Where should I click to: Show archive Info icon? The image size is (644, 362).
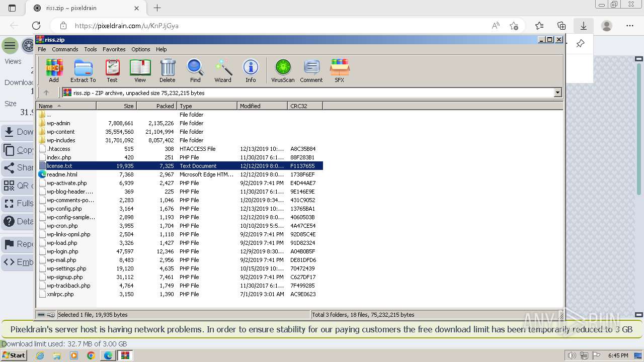(251, 70)
